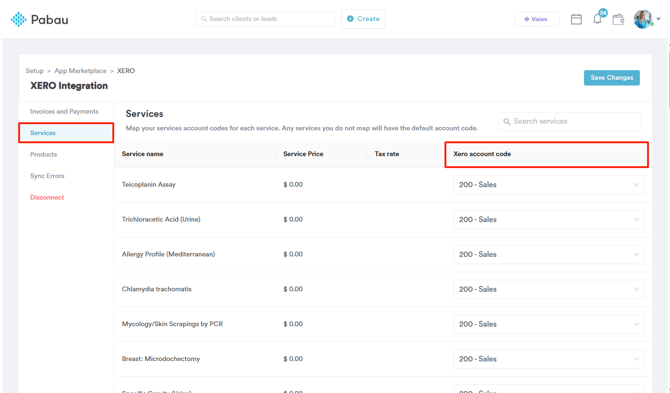
Task: Click Service Price column header
Action: click(x=303, y=154)
